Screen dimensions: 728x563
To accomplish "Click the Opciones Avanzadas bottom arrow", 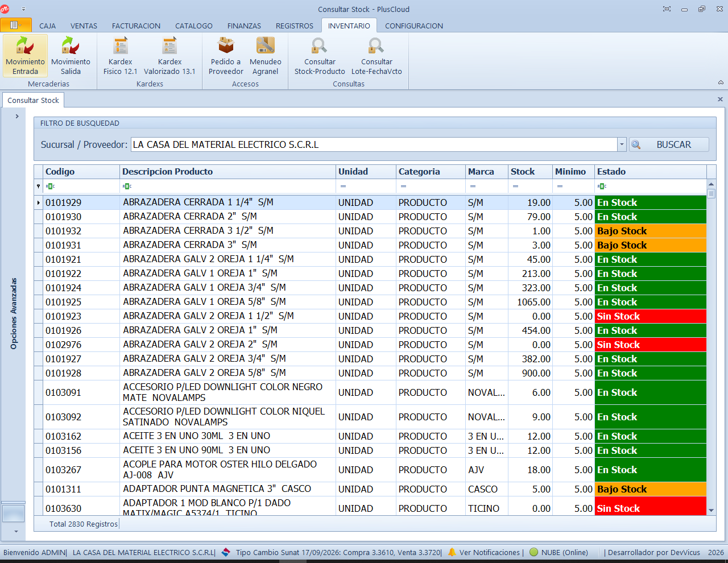I will pyautogui.click(x=16, y=531).
